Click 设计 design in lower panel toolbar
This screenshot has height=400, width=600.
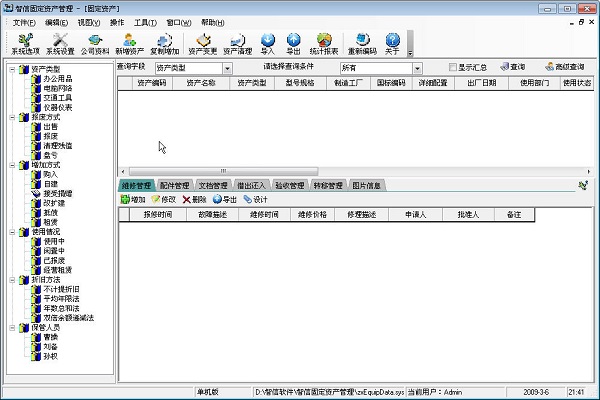256,199
